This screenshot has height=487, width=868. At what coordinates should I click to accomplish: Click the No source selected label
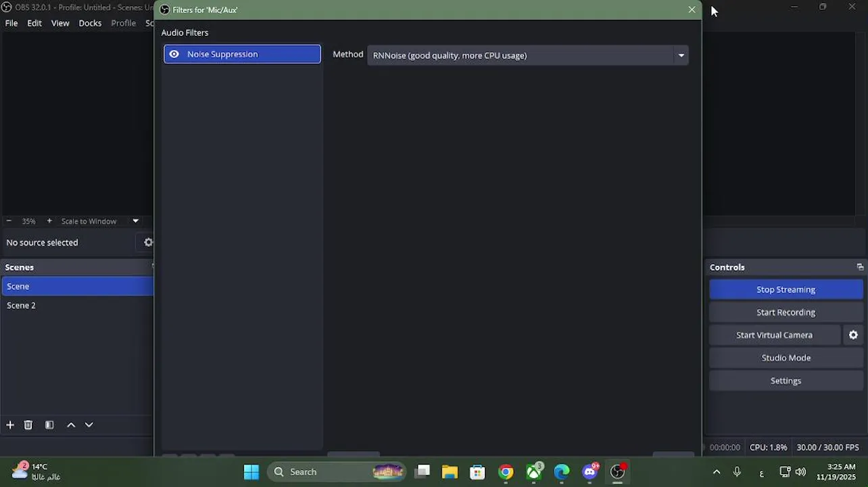tap(42, 242)
